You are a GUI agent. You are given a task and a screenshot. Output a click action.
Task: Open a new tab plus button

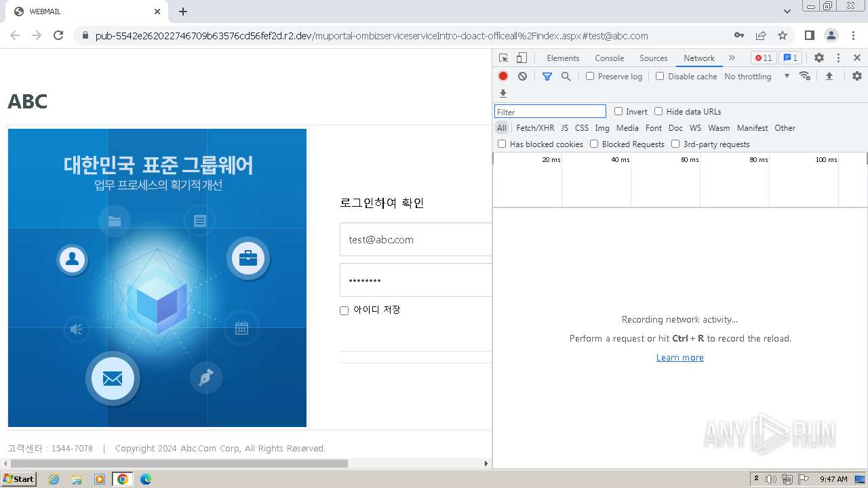coord(183,12)
